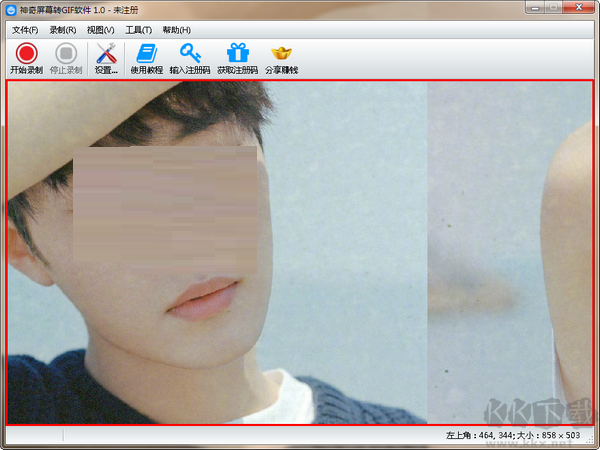Open the 录制(R) menu
This screenshot has height=450, width=600.
(63, 30)
